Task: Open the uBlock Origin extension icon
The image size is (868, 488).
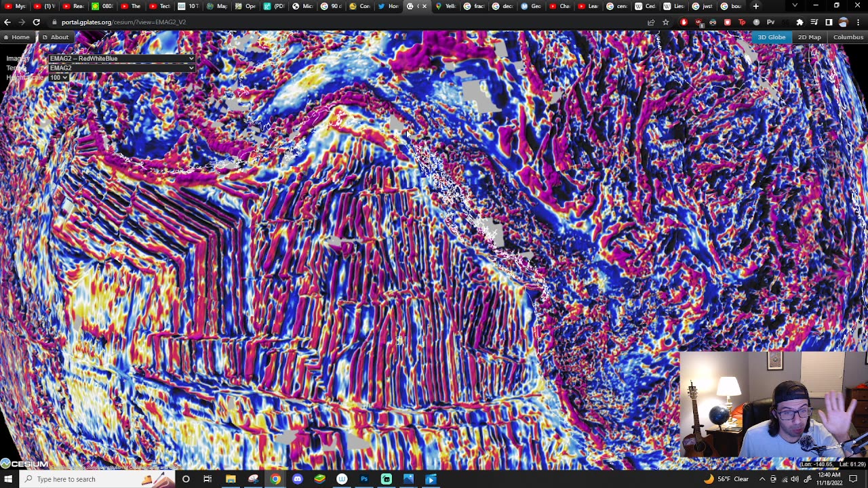Action: [x=698, y=22]
